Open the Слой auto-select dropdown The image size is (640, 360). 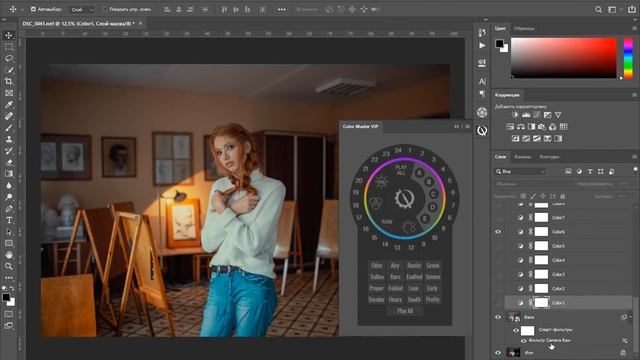(x=82, y=9)
